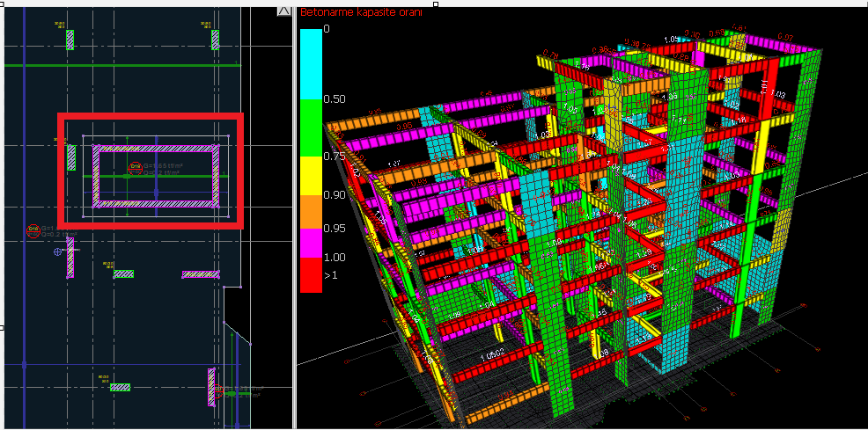The image size is (868, 430).
Task: Click the scroll-up arrow of plan view
Action: 283,11
